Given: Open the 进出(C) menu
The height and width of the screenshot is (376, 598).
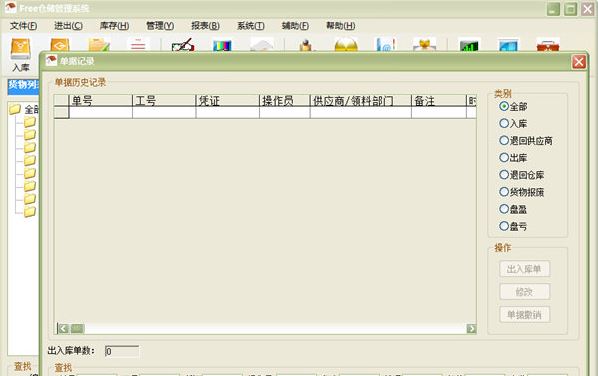Looking at the screenshot, I should (68, 26).
